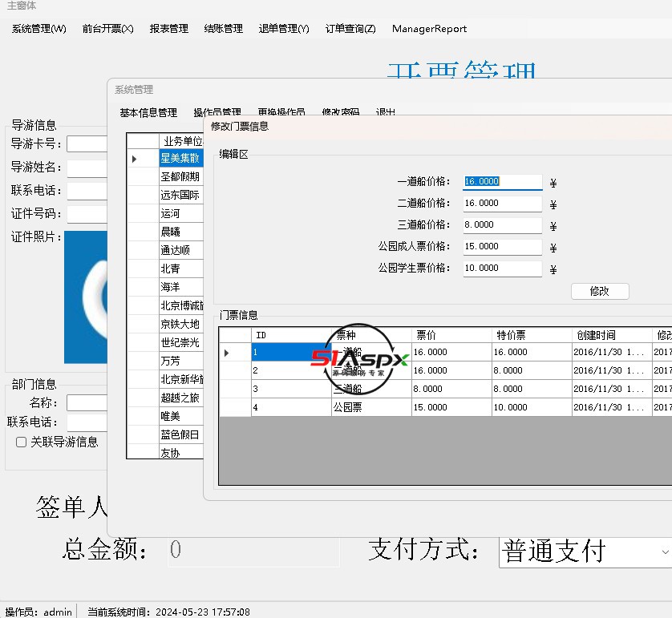Click the 业务单位 column header
The width and height of the screenshot is (672, 618).
pyautogui.click(x=181, y=141)
